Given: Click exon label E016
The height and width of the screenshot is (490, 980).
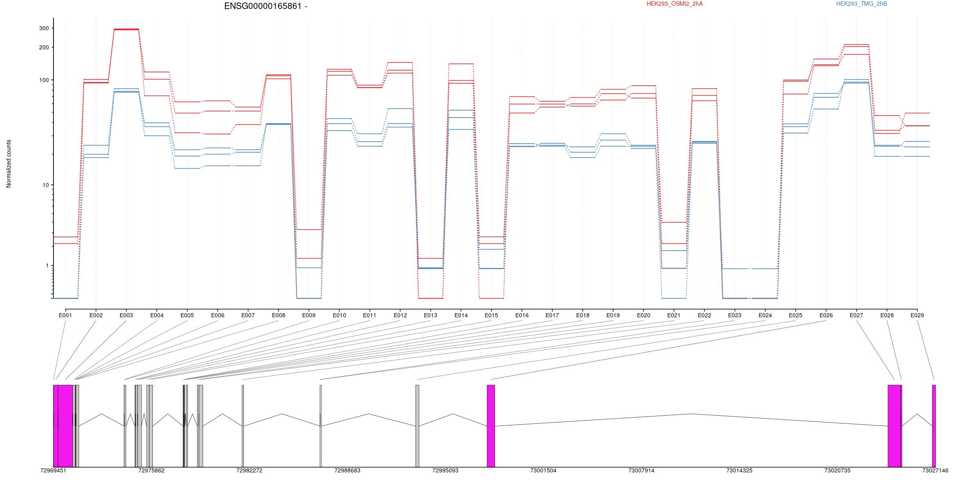Looking at the screenshot, I should pos(522,315).
